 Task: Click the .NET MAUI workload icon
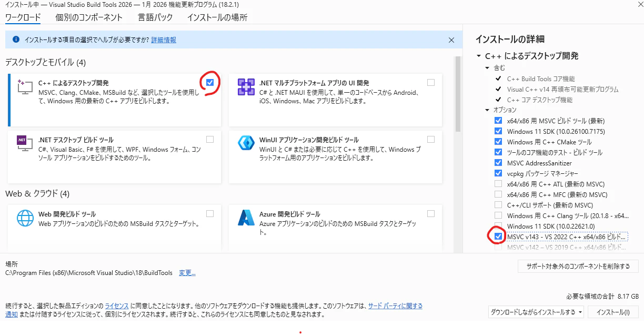click(246, 87)
